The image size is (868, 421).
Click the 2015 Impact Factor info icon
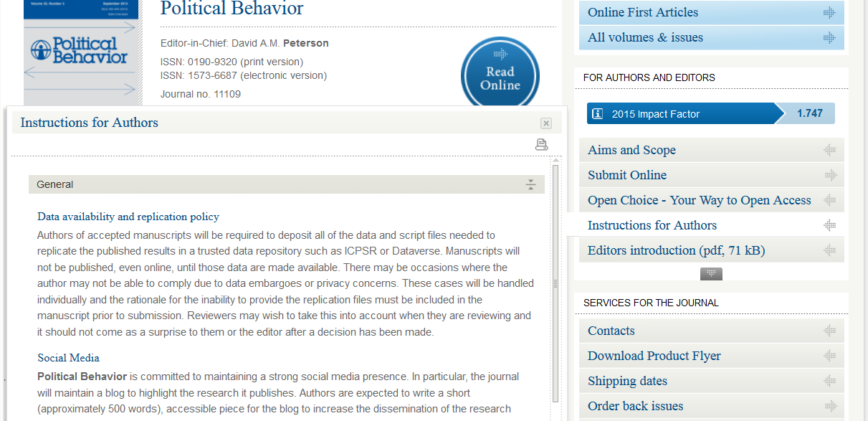pyautogui.click(x=597, y=113)
